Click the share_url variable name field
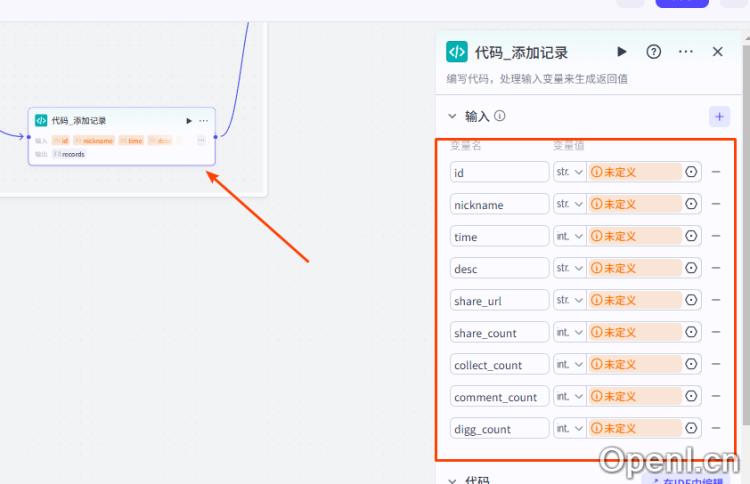The width and height of the screenshot is (750, 484). 499,300
